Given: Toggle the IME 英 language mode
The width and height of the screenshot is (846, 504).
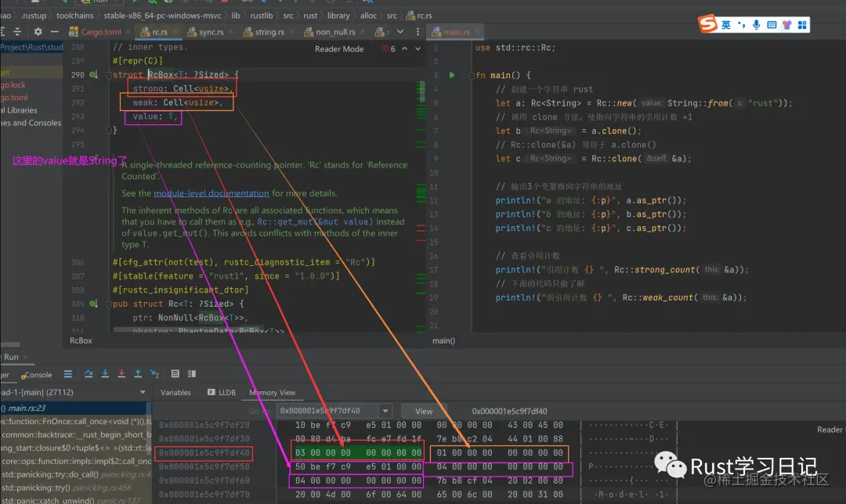Looking at the screenshot, I should 726,25.
